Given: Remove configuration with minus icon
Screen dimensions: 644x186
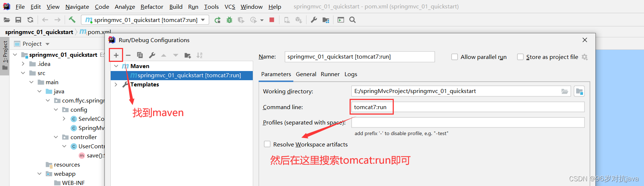Looking at the screenshot, I should pyautogui.click(x=128, y=55).
